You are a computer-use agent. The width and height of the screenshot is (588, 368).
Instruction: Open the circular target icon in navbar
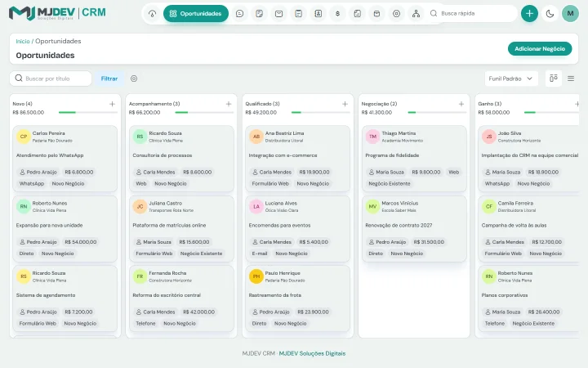[x=396, y=14]
